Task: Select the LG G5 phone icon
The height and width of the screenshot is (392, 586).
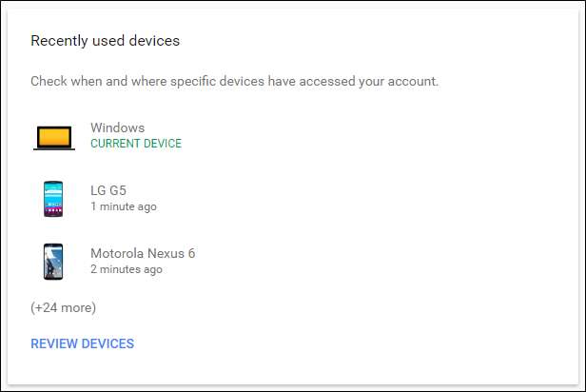Action: click(x=53, y=199)
